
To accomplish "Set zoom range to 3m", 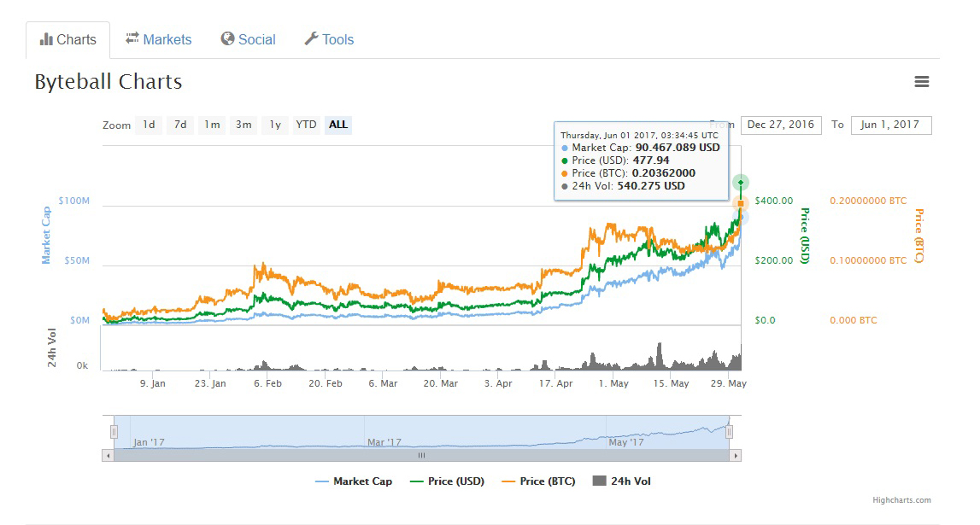I will pos(244,125).
